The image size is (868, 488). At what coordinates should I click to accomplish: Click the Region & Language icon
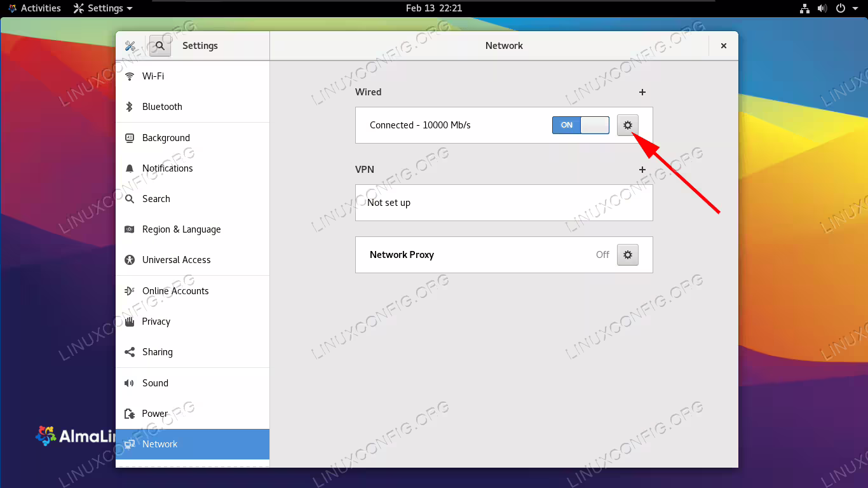click(x=130, y=229)
